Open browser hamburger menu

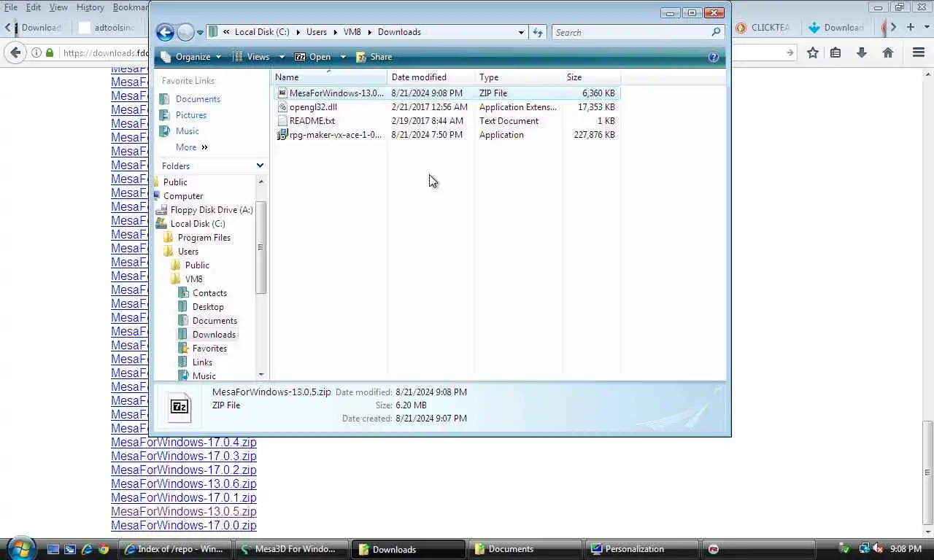coord(919,52)
